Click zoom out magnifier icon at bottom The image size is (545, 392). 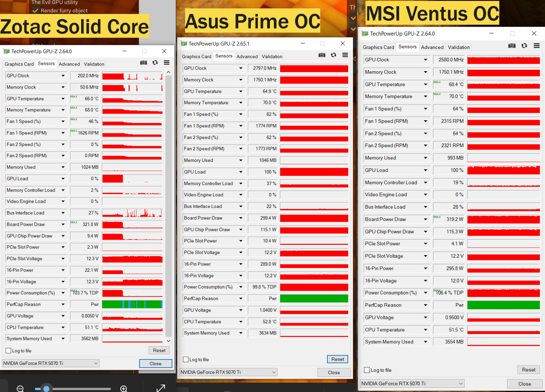pos(20,389)
